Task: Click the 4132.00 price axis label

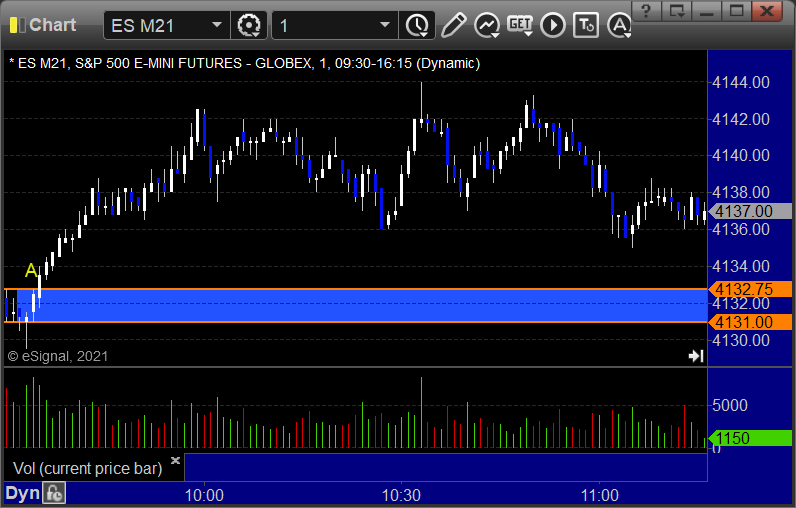Action: point(741,304)
